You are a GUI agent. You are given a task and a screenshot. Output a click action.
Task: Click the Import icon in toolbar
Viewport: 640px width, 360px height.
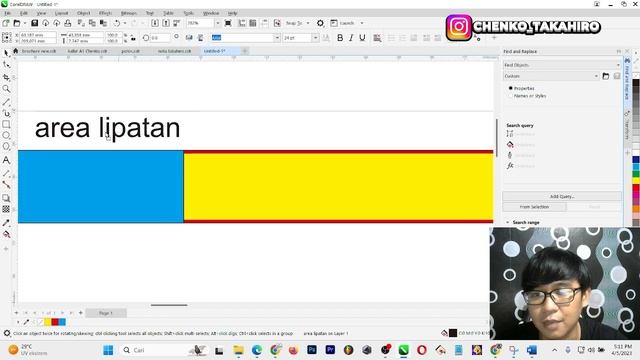pos(155,23)
